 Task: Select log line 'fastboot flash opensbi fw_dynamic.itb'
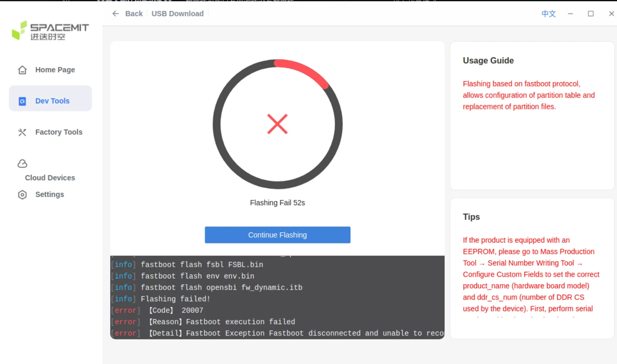point(222,288)
